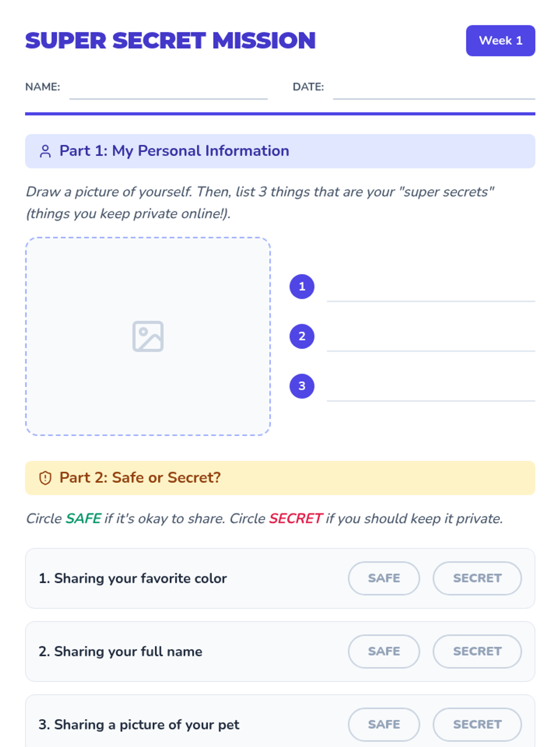Select SAFE for sharing your favorite color
The image size is (560, 747).
tap(384, 578)
